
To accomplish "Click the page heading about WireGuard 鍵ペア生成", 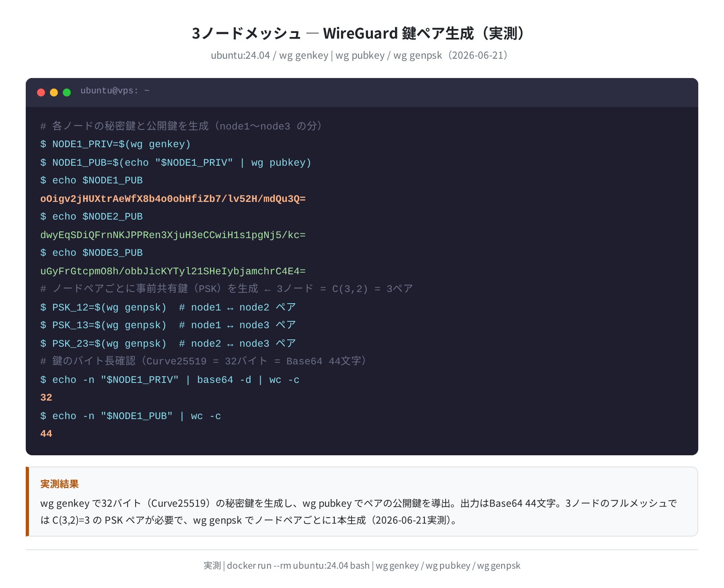I will coord(362,33).
